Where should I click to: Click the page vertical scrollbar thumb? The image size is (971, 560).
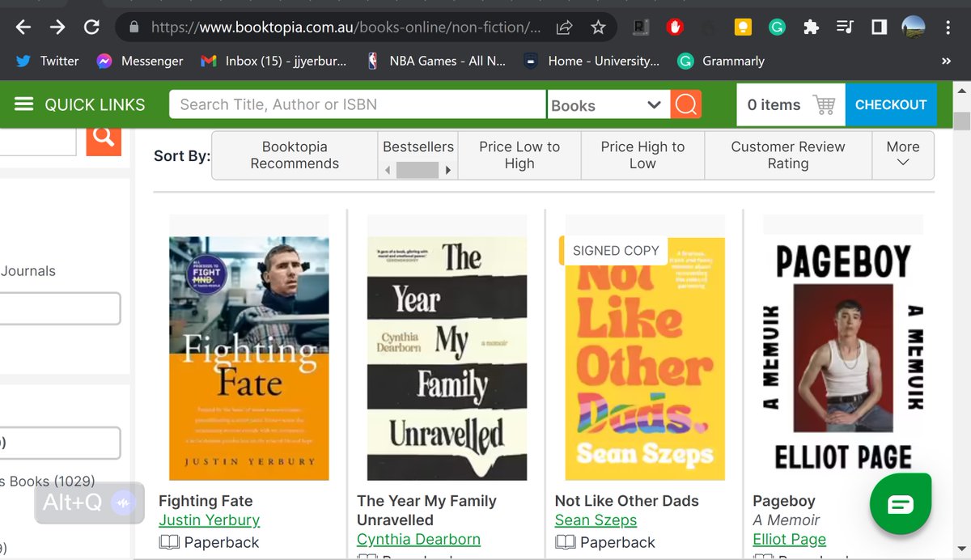coord(961,122)
